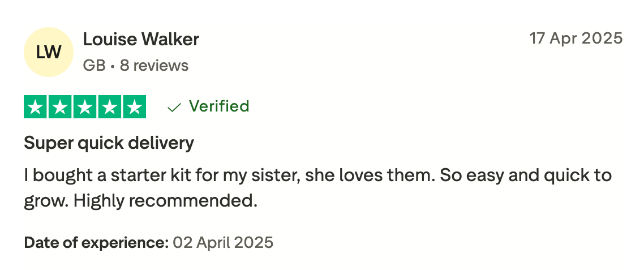The height and width of the screenshot is (270, 644).
Task: Open Louise Walker's reviewer profile
Action: tap(141, 39)
